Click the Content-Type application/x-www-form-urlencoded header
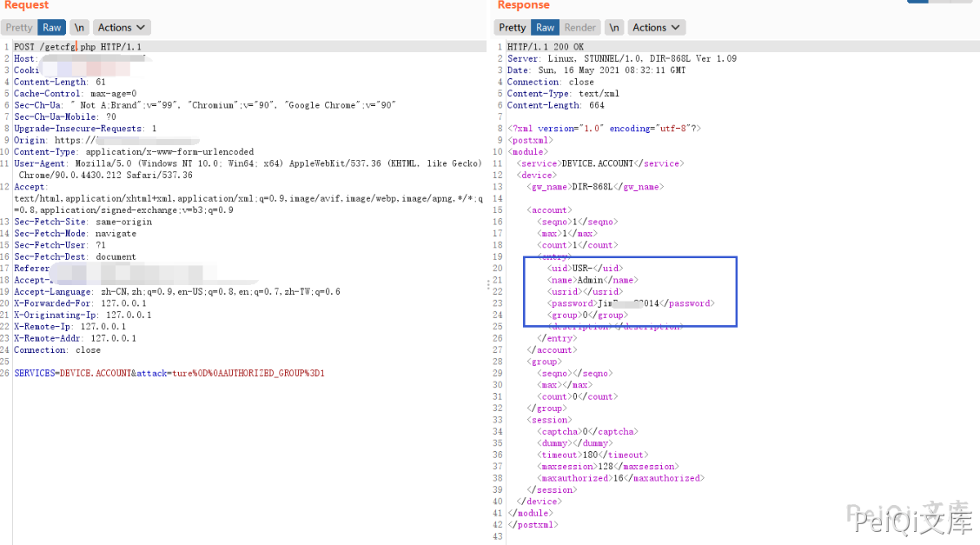This screenshot has width=980, height=545. coord(134,152)
